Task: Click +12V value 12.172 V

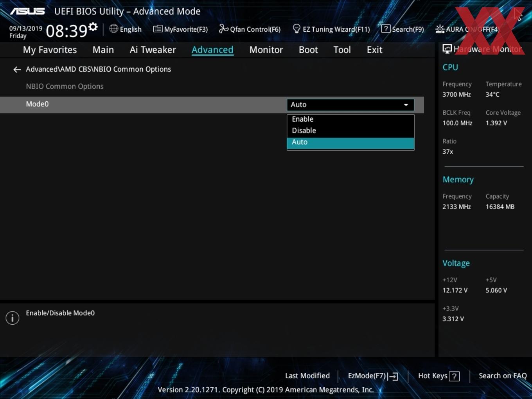Action: click(455, 290)
